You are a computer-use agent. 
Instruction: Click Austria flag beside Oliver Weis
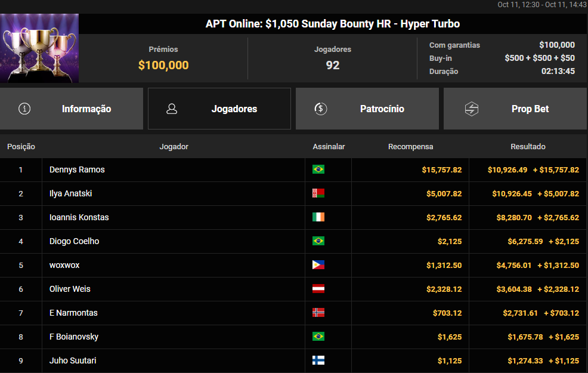coord(318,289)
